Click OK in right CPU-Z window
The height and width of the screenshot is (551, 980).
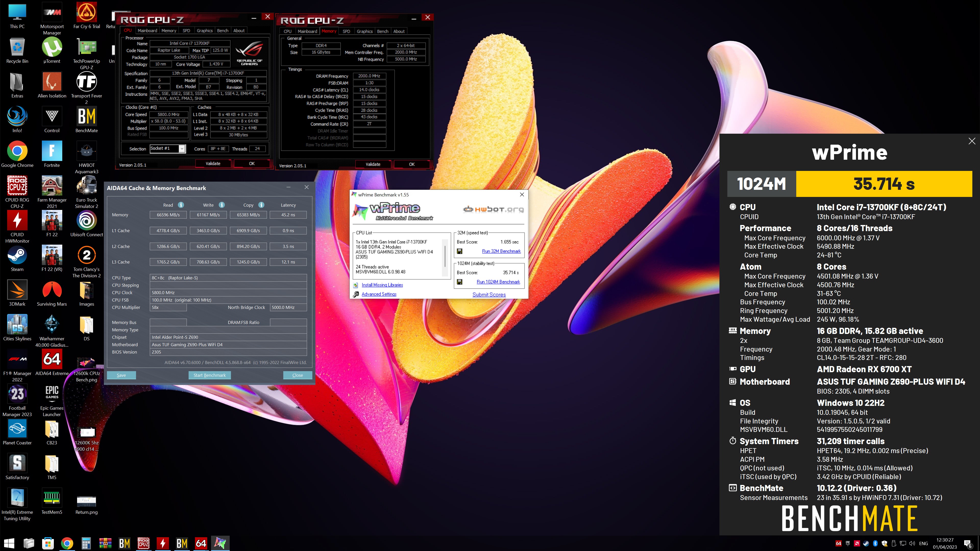pos(412,164)
